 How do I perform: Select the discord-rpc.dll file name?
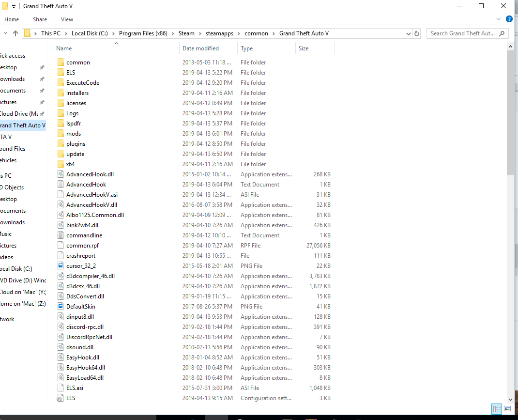click(x=85, y=327)
